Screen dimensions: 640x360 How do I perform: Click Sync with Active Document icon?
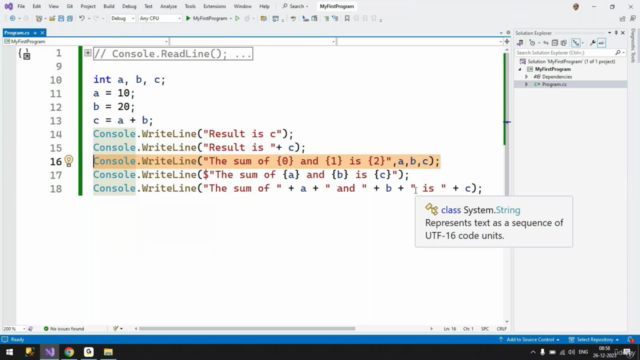(x=546, y=43)
